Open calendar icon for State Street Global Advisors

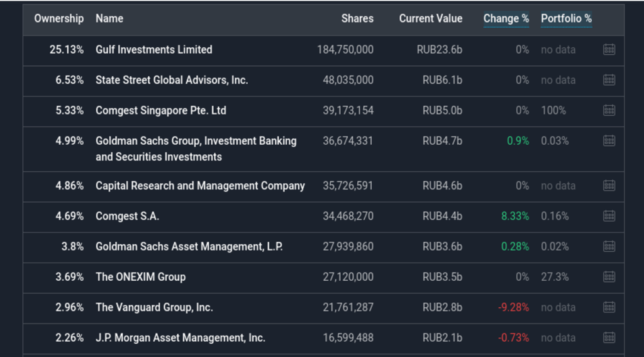pos(608,80)
